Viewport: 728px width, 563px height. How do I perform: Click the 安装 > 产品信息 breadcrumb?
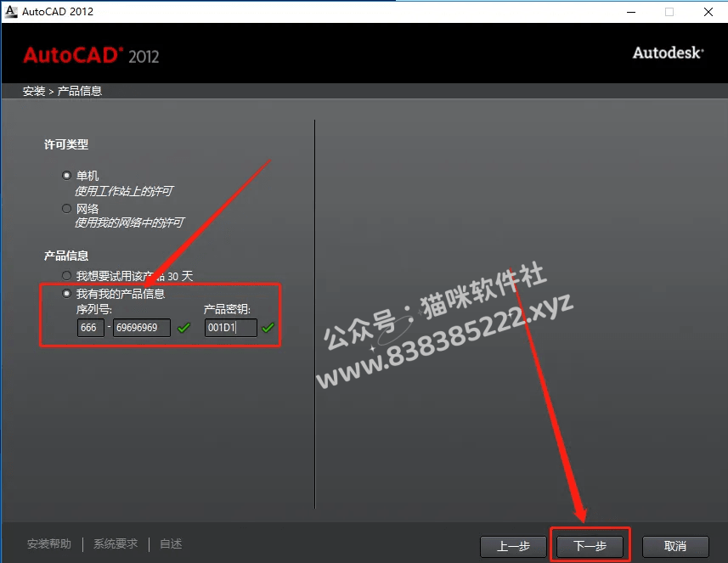[x=62, y=91]
